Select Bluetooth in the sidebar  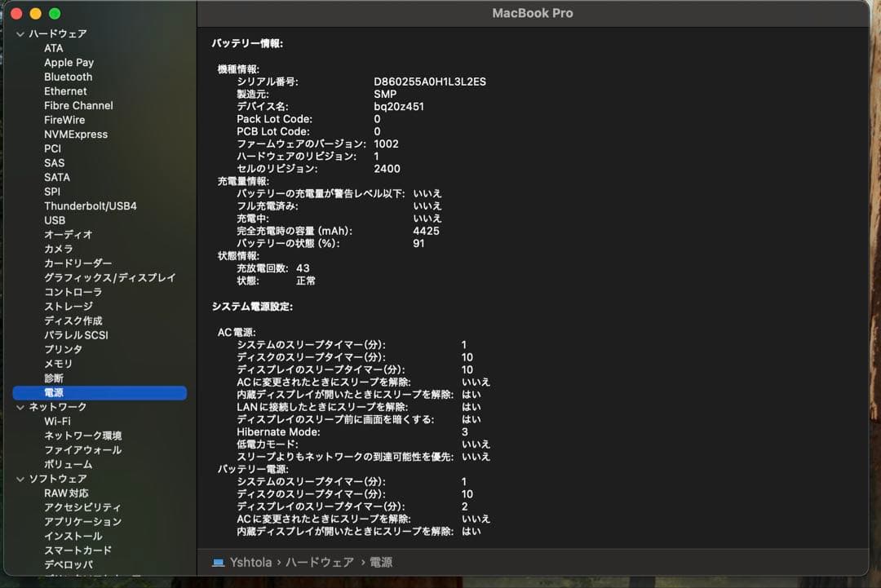pyautogui.click(x=68, y=76)
